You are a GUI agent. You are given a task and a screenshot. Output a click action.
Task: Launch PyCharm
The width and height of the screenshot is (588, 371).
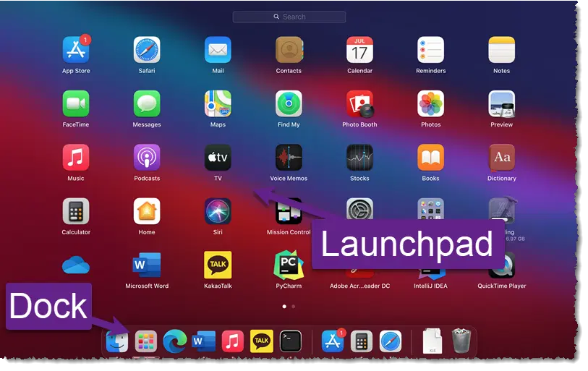click(289, 265)
